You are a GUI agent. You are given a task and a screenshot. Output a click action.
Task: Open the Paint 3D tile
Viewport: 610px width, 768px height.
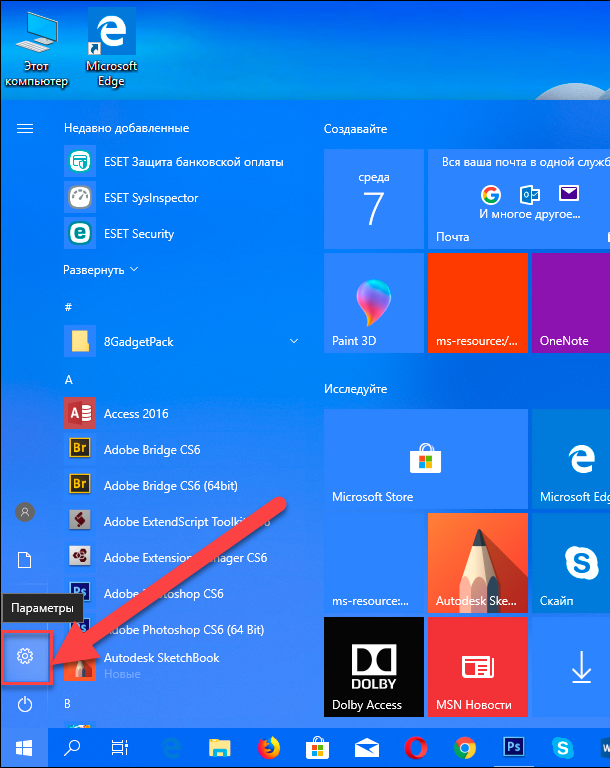click(374, 303)
